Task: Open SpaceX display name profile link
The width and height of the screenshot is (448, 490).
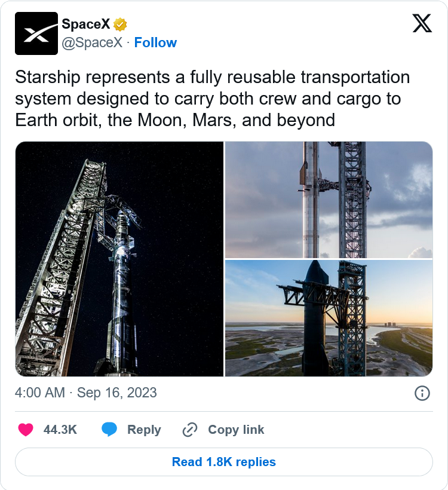Action: point(86,24)
